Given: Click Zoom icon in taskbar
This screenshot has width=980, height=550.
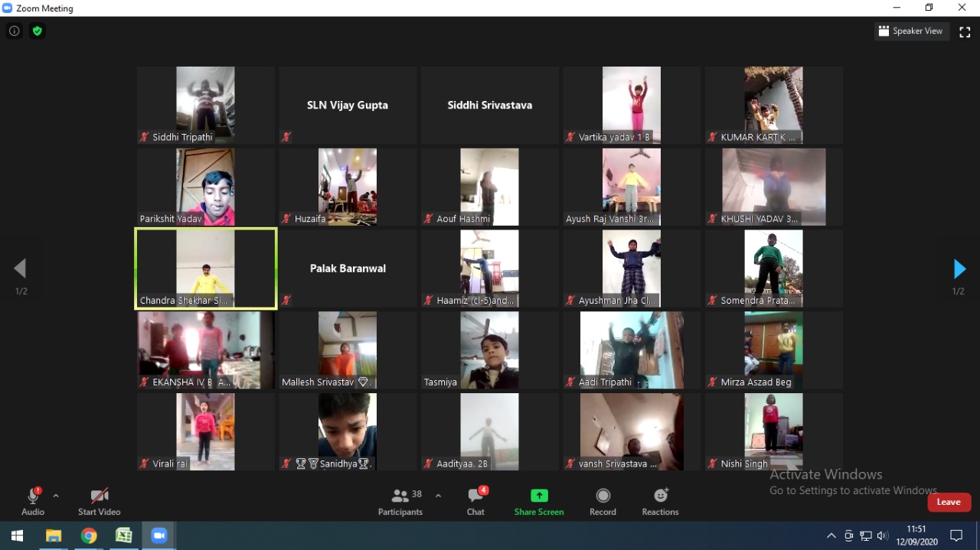Looking at the screenshot, I should tap(159, 535).
